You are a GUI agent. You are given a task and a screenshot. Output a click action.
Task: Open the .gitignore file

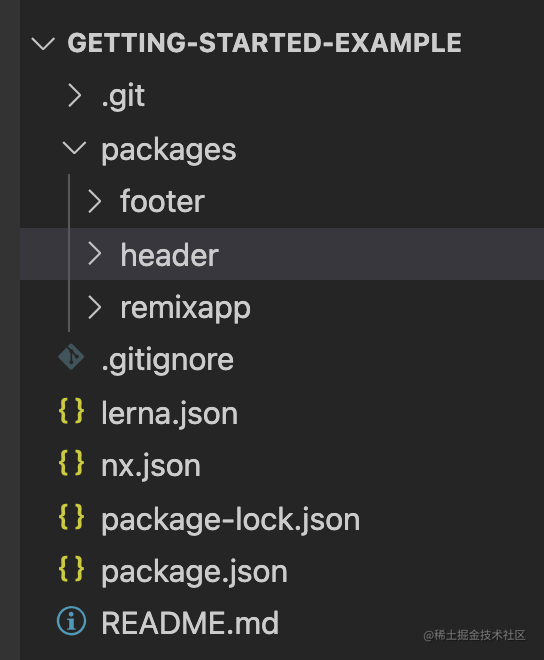[168, 361]
